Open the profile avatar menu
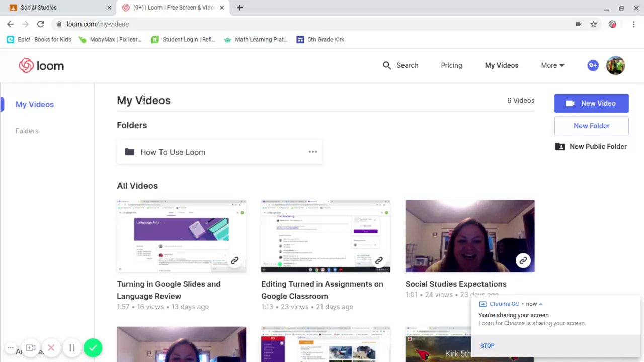The height and width of the screenshot is (362, 644). (615, 65)
